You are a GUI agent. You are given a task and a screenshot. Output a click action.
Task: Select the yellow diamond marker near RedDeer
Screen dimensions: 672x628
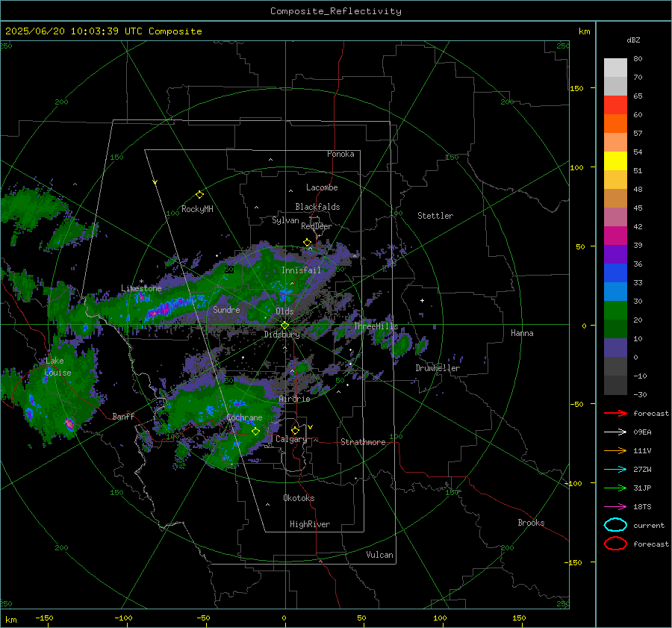click(307, 243)
